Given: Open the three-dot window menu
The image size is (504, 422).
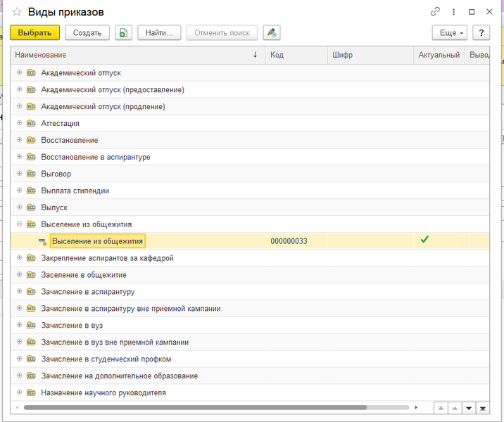Looking at the screenshot, I should [453, 12].
